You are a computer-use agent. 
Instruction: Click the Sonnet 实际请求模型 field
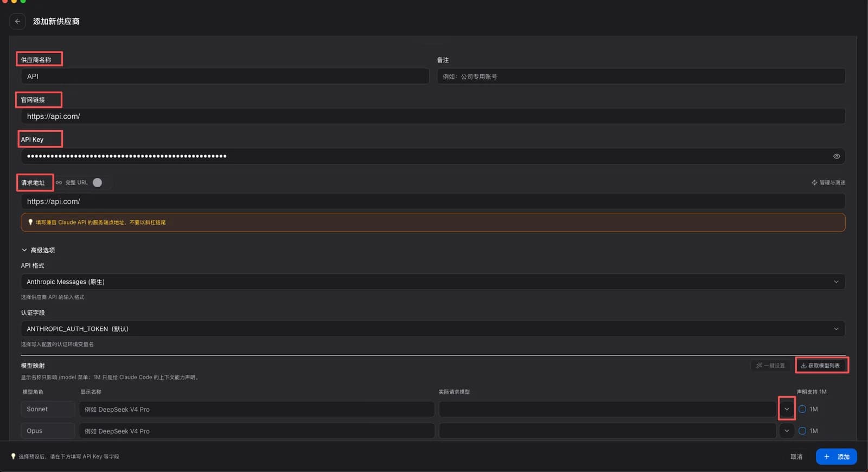[x=608, y=409]
